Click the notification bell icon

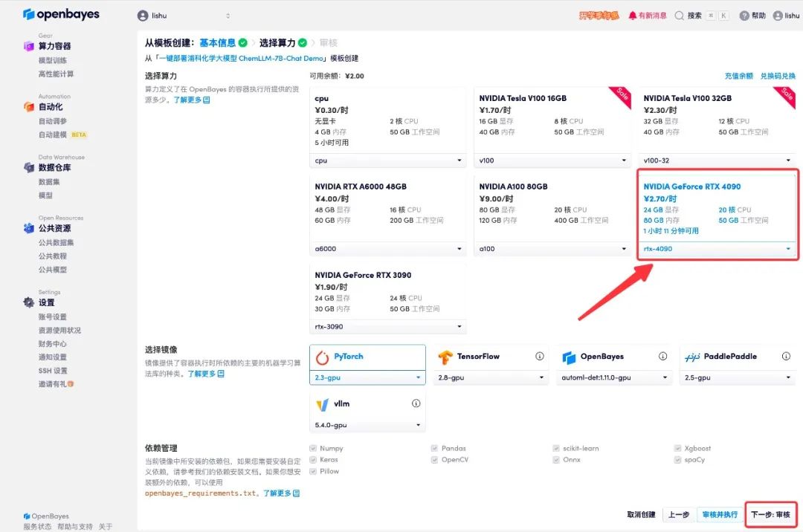633,16
